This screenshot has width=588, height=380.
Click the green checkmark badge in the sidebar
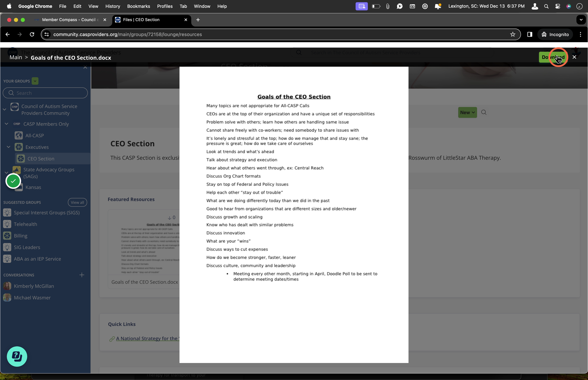pyautogui.click(x=13, y=181)
